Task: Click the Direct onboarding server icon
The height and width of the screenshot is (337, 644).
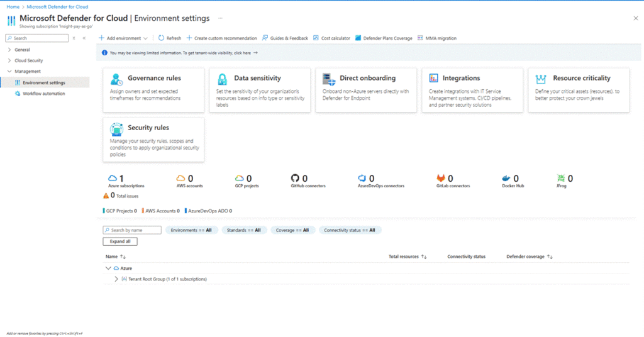Action: 328,79
